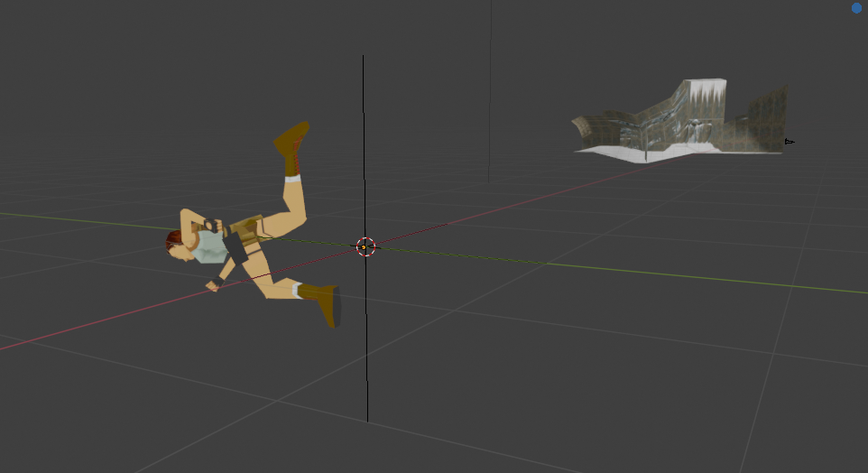Image resolution: width=868 pixels, height=473 pixels.
Task: Select the small black camera object beside the room
Action: [790, 143]
